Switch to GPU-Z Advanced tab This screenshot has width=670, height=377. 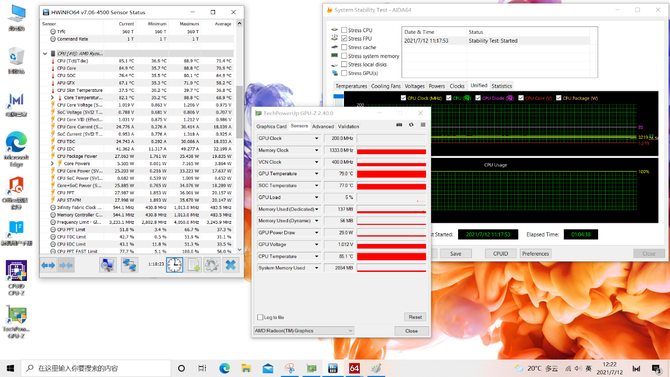[x=323, y=127]
